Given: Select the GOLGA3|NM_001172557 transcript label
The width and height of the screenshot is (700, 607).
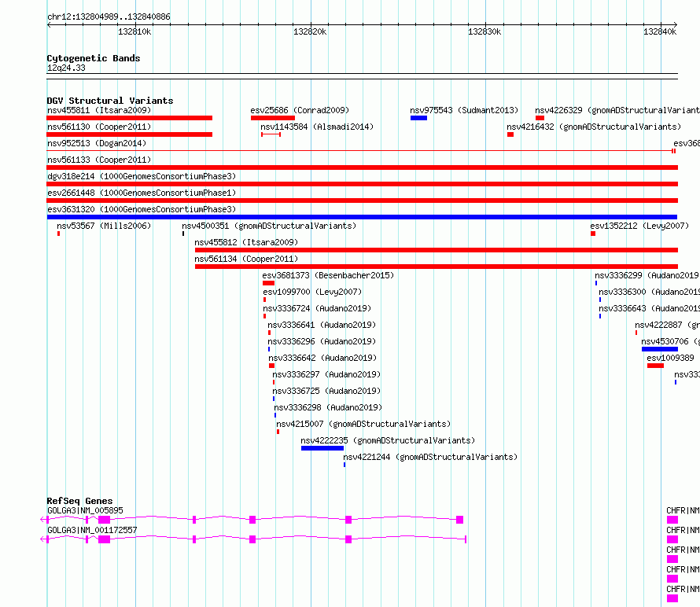Looking at the screenshot, I should click(92, 530).
